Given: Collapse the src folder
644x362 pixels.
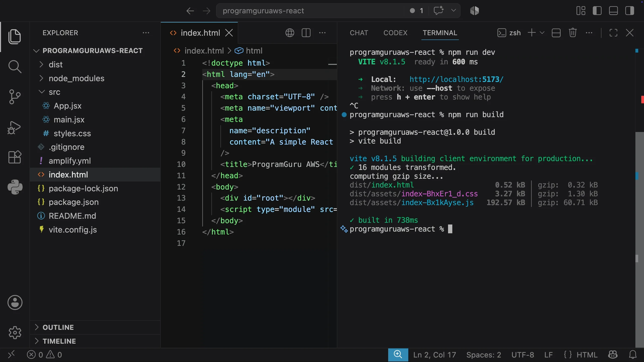Looking at the screenshot, I should (x=95, y=92).
